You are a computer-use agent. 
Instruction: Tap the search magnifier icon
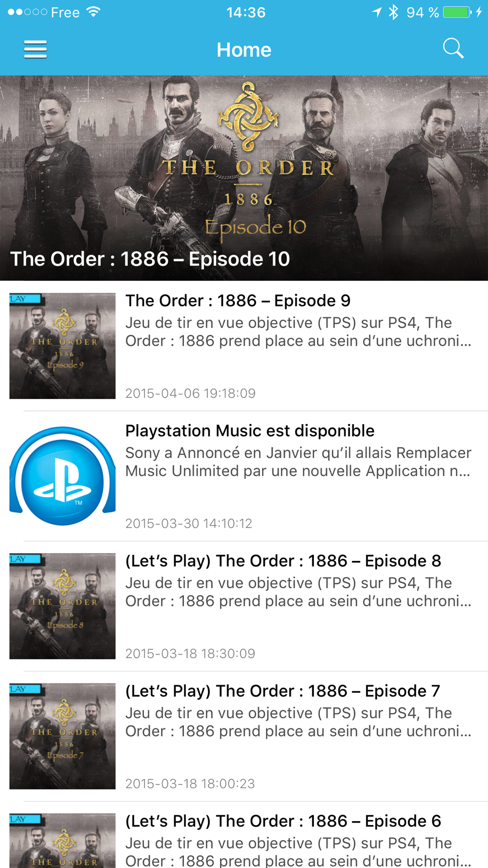point(453,49)
